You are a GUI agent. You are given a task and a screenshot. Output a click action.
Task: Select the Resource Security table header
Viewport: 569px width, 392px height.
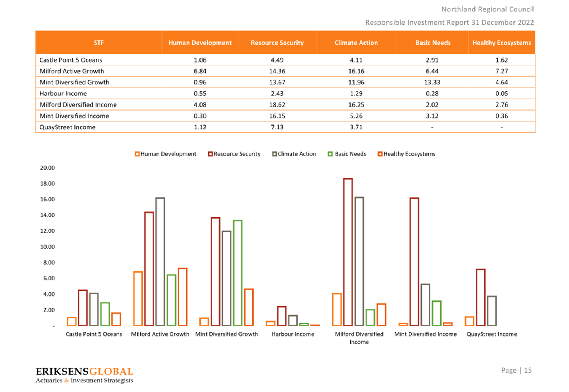click(x=277, y=43)
